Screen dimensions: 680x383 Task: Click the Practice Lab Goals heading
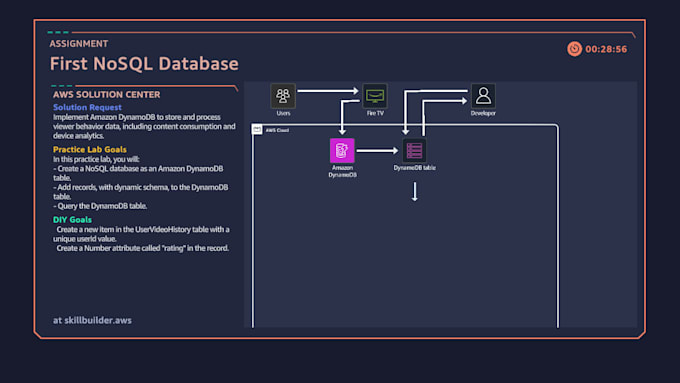(x=90, y=149)
